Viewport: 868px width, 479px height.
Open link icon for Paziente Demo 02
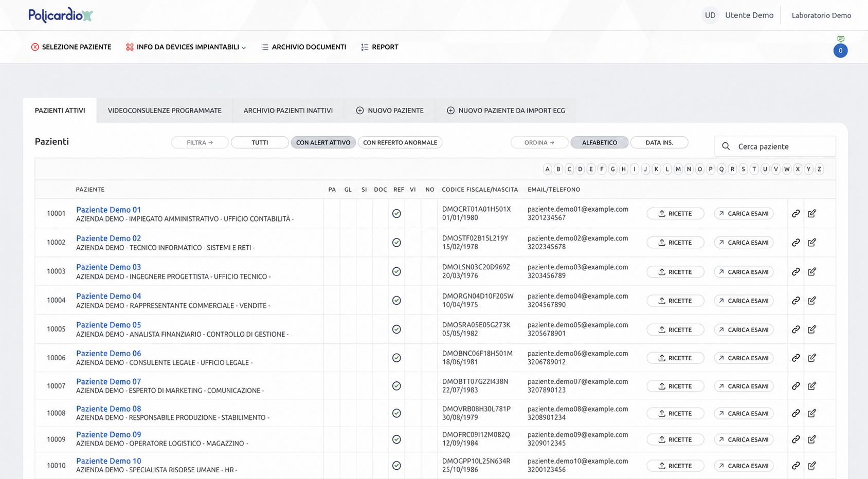pos(795,243)
